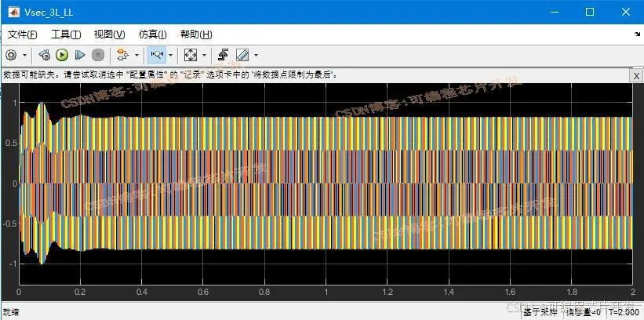Click the 就绪 status text

[11, 312]
